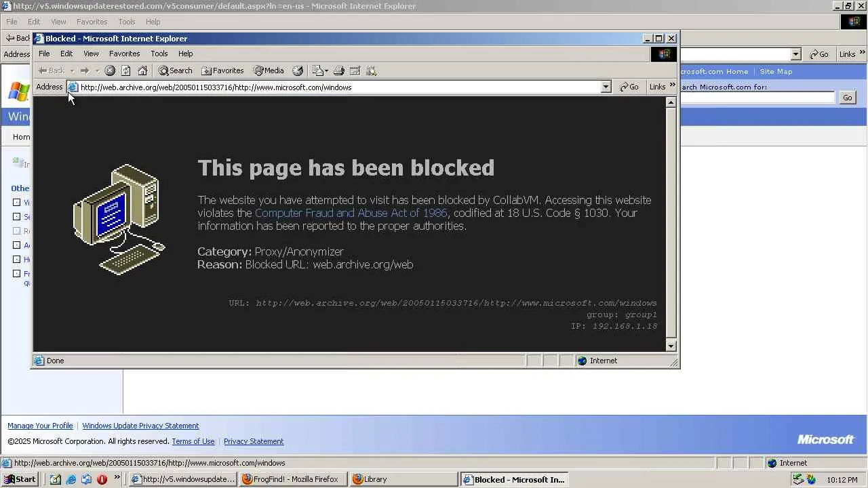Open the Help menu in the Blocked window

click(186, 54)
